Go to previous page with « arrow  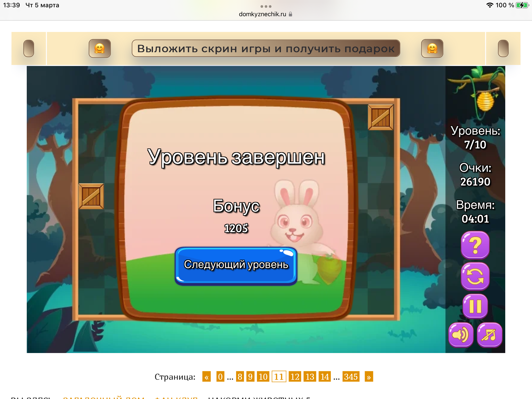(207, 377)
